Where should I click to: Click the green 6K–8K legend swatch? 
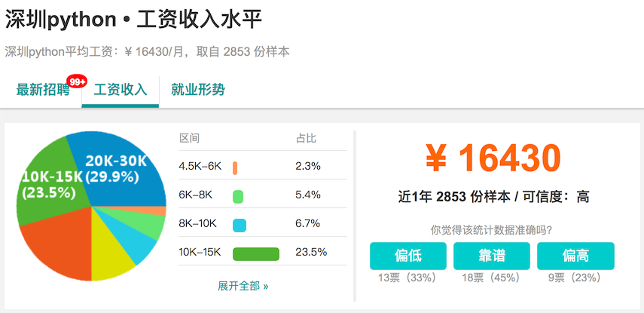(x=238, y=195)
